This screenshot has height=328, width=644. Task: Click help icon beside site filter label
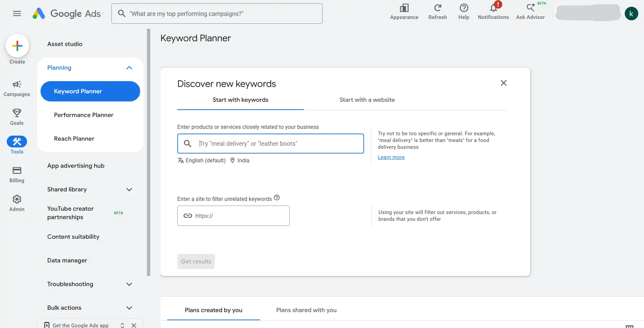coord(277,198)
